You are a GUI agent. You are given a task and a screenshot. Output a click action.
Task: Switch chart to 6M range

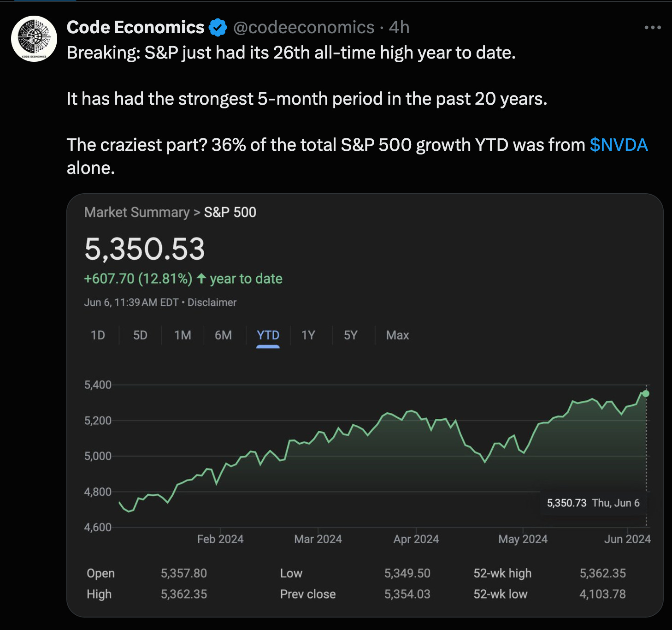224,335
